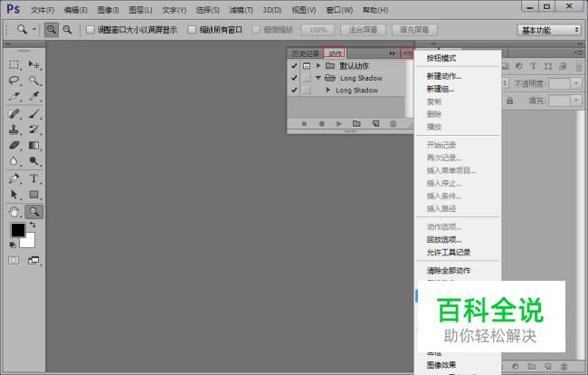Select the Gradient tool

tap(34, 145)
